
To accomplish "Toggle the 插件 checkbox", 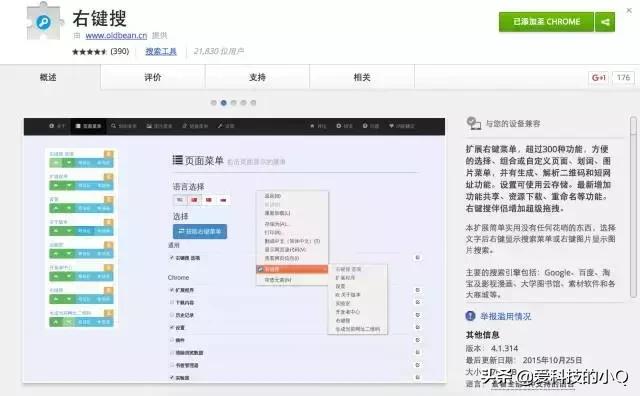I will click(172, 340).
